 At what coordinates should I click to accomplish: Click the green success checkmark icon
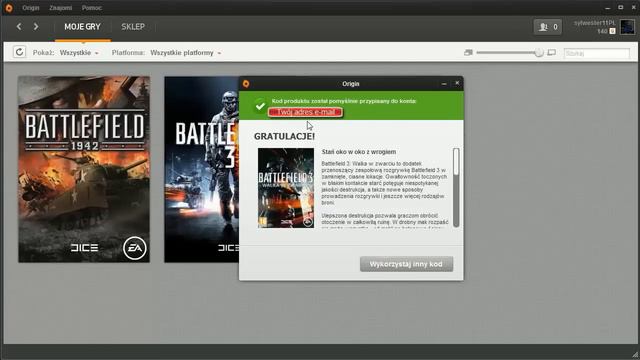(260, 106)
